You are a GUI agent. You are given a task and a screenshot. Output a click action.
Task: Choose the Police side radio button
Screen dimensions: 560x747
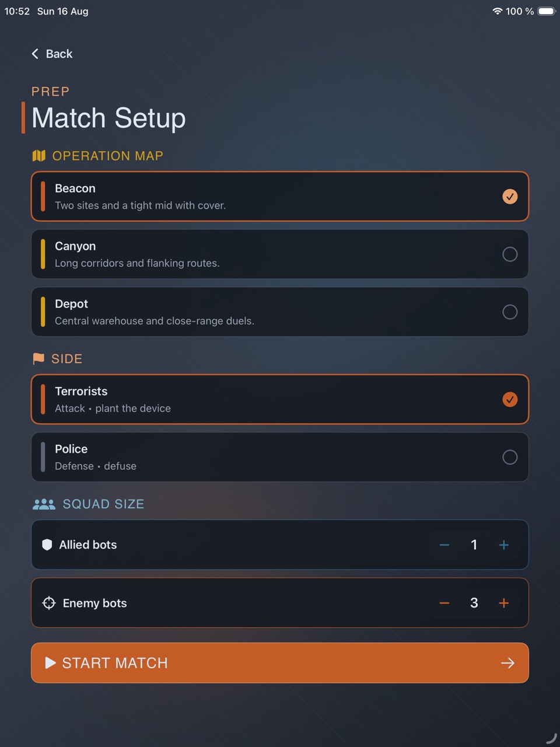(x=510, y=457)
